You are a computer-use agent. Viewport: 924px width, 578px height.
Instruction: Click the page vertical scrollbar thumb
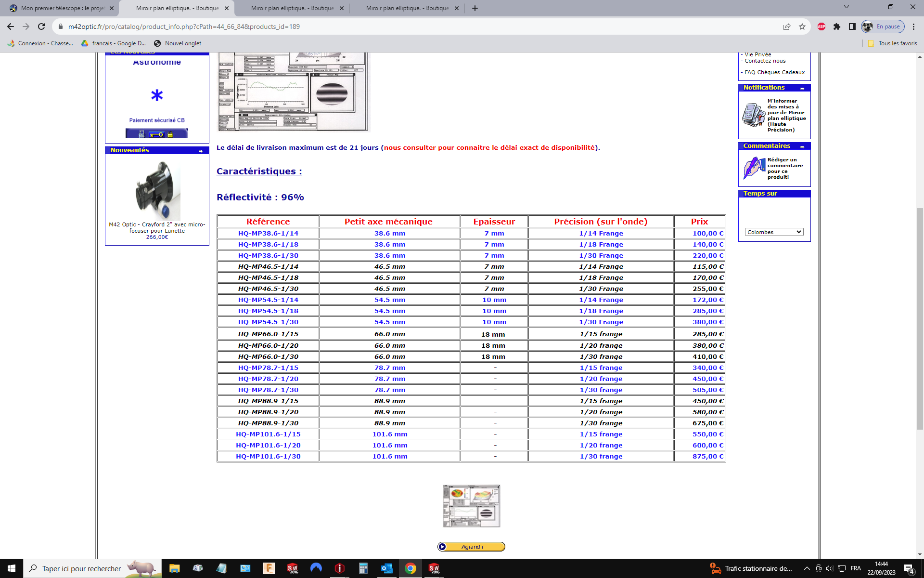pos(920,318)
